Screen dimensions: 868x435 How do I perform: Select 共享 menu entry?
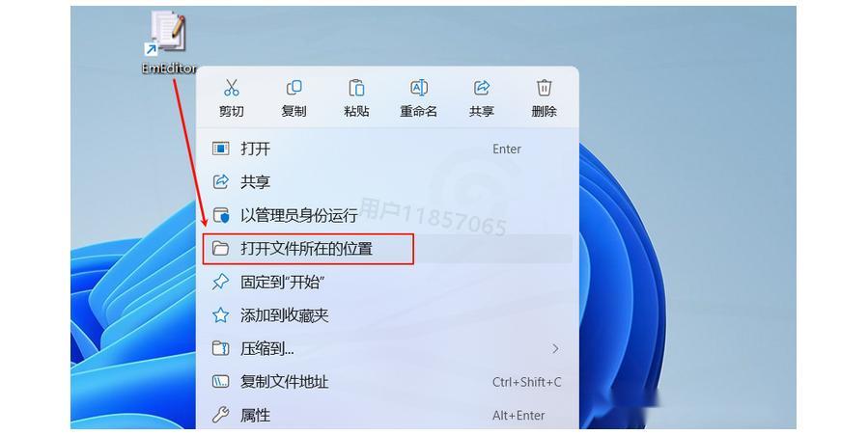point(387,182)
